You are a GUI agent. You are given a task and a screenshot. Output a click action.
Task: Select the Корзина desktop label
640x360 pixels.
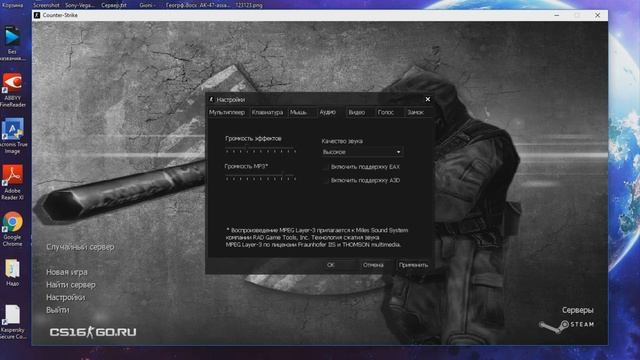click(12, 5)
